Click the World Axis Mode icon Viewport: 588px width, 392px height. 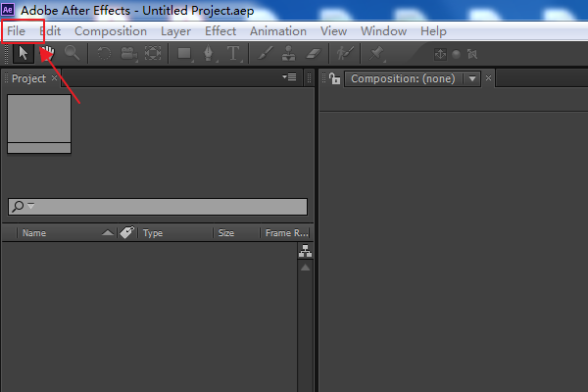click(x=457, y=55)
